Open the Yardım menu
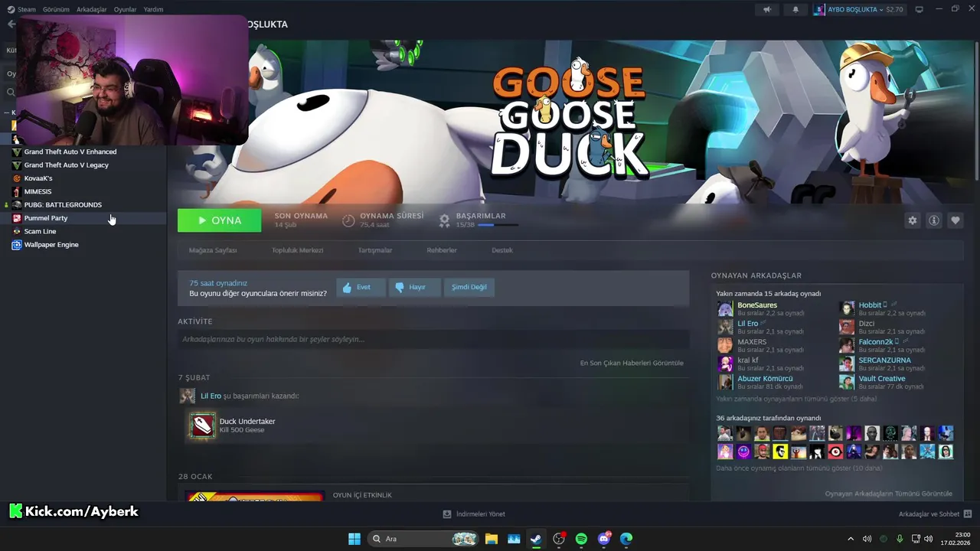This screenshot has width=980, height=551. pos(153,9)
